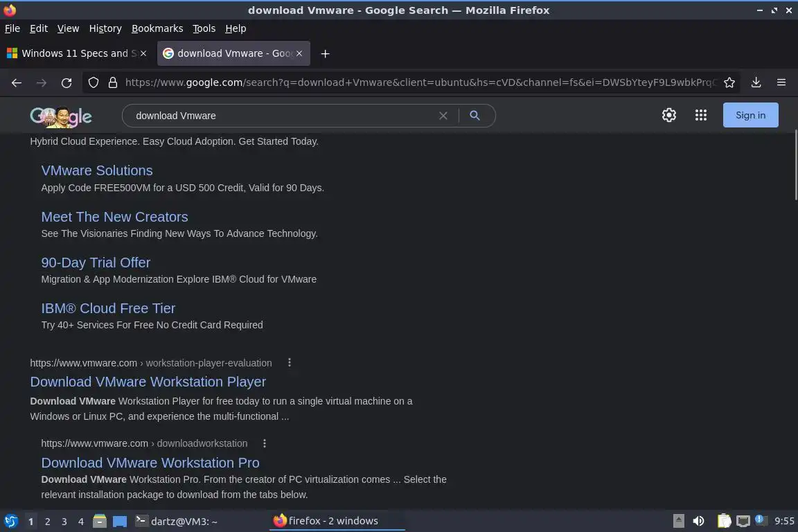Image resolution: width=798 pixels, height=532 pixels.
Task: Click the vmware.com downloadworkstation URL text
Action: 144,443
